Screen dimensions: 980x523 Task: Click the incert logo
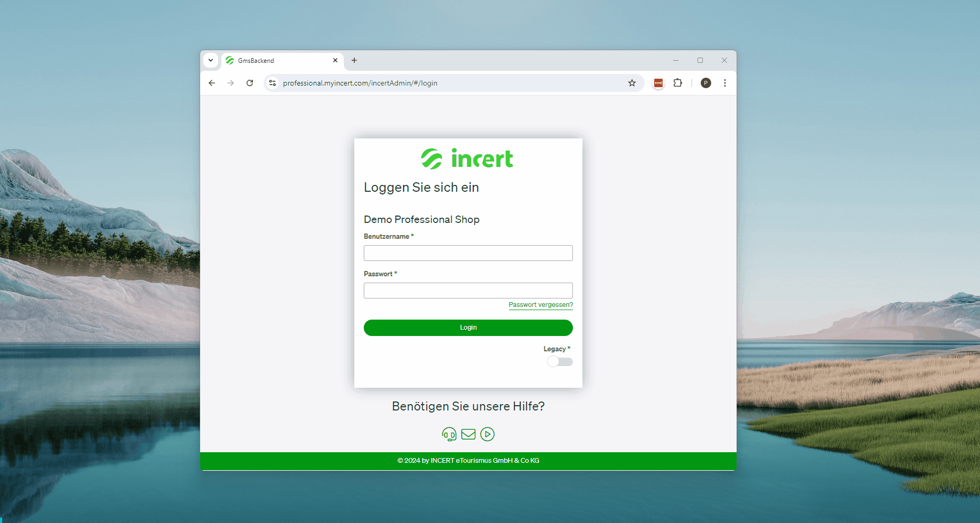coord(467,158)
